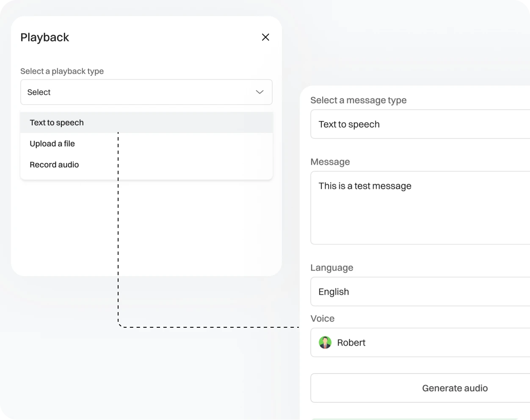Click the Robert voice avatar icon
Screen dimensions: 530x420
(x=325, y=343)
